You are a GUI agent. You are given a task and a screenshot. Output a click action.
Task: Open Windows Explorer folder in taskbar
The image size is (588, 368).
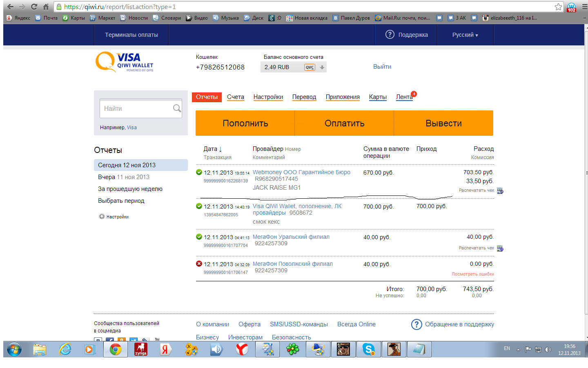tap(40, 350)
